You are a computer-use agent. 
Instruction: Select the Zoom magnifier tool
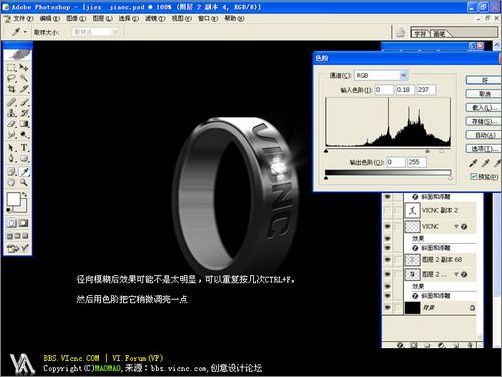(x=24, y=182)
